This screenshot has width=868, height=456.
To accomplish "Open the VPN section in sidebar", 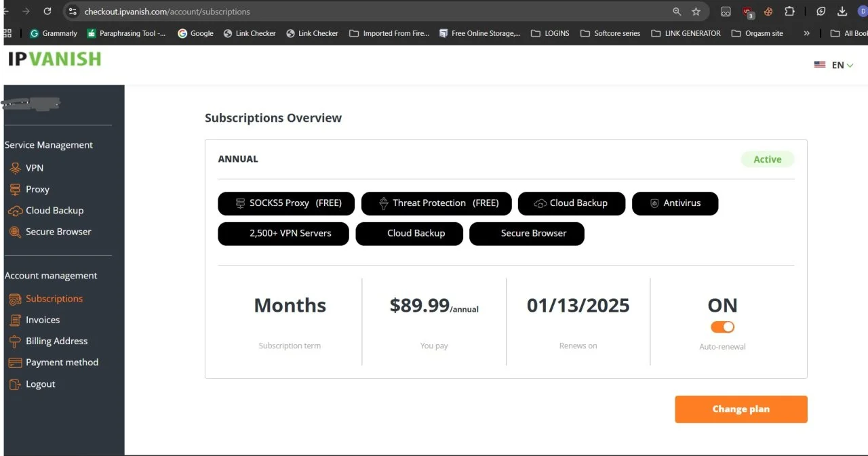I will [x=35, y=168].
